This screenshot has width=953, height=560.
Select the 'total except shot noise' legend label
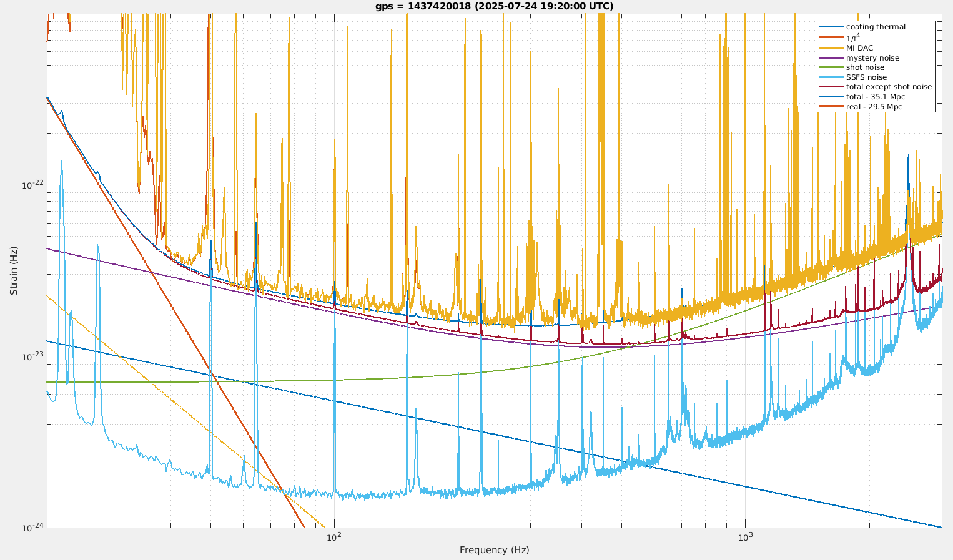pos(889,87)
